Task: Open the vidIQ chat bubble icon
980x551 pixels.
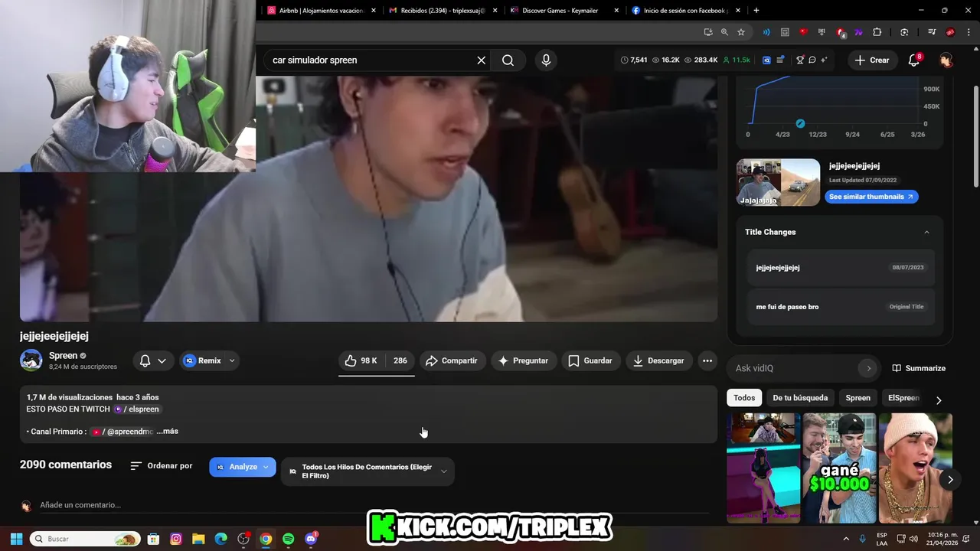Action: (812, 60)
